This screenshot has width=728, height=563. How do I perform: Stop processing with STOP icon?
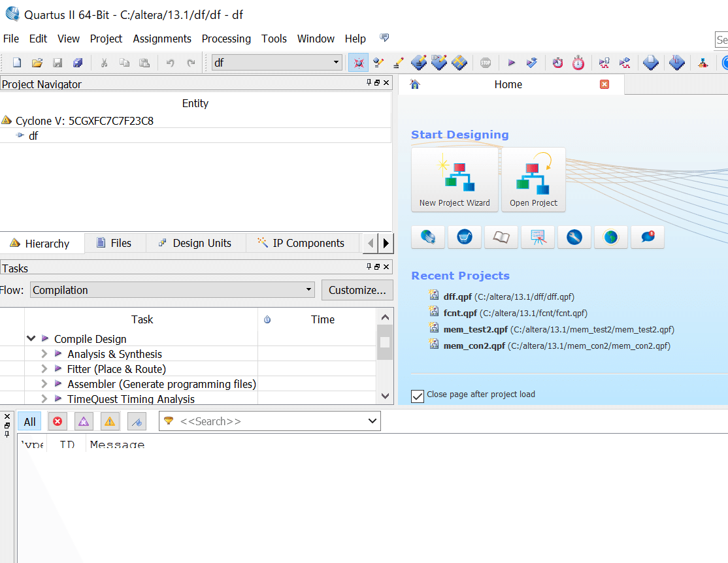click(x=486, y=63)
